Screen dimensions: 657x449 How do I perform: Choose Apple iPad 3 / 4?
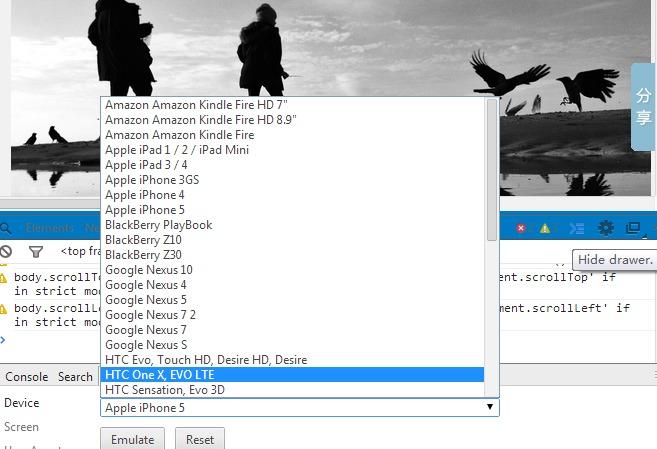[292, 165]
